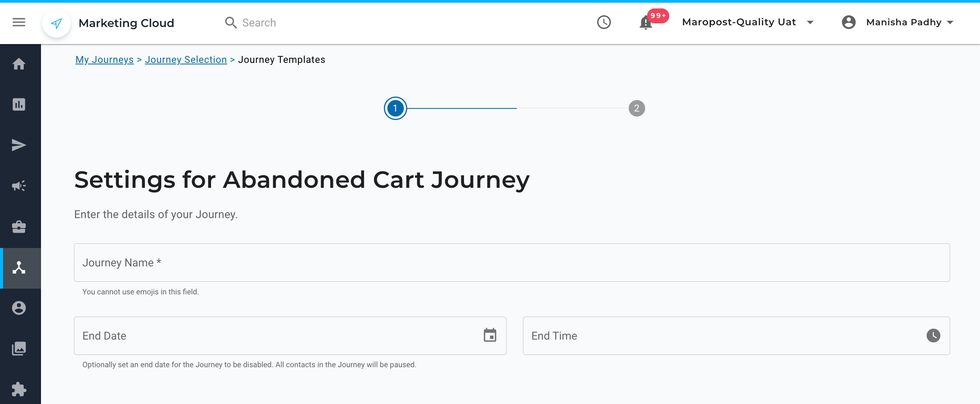This screenshot has width=980, height=404.
Task: Click the Home icon in sidebar
Action: coord(19,64)
